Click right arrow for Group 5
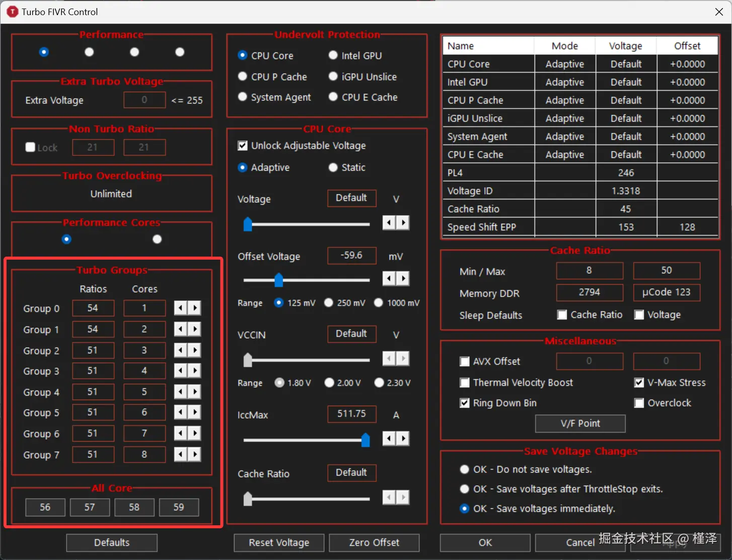The width and height of the screenshot is (732, 560). [195, 413]
